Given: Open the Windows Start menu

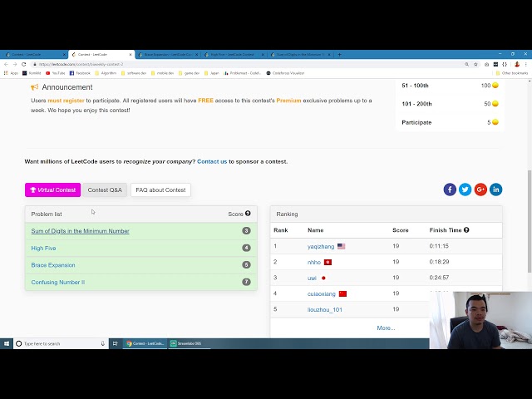Looking at the screenshot, I should [7, 343].
